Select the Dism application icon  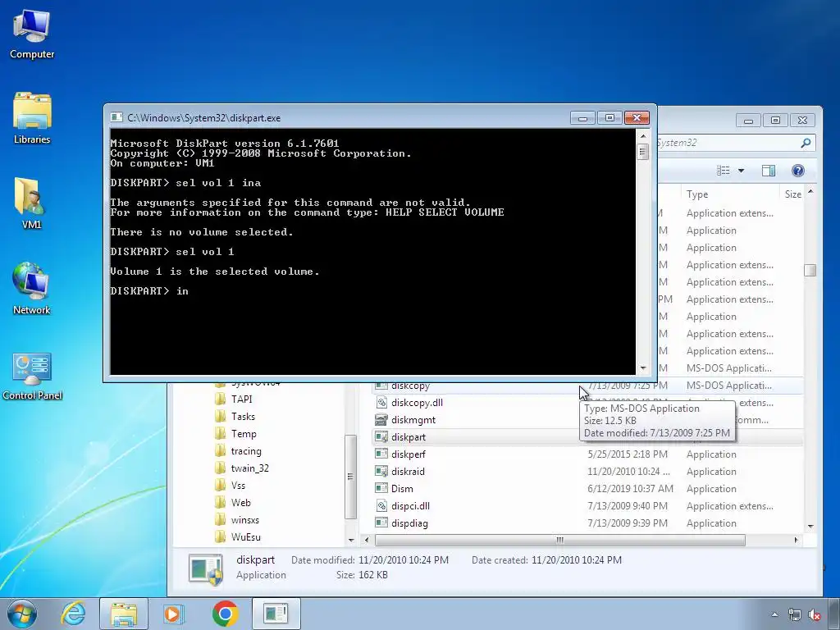pos(381,488)
